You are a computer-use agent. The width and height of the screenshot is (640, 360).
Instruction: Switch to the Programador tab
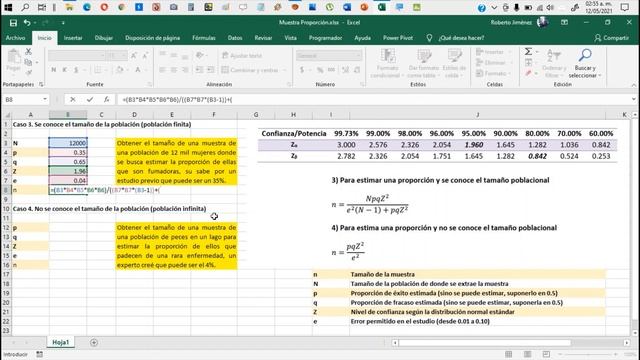(325, 38)
